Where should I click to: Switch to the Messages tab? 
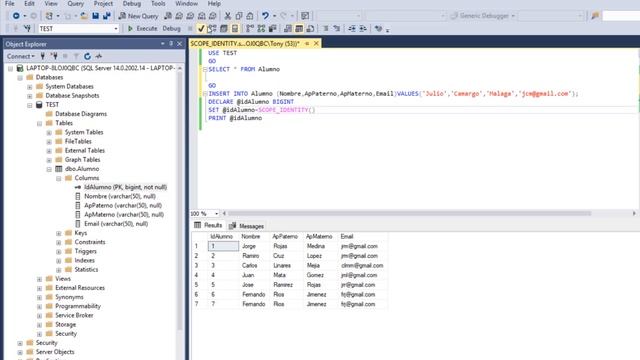[x=247, y=226]
